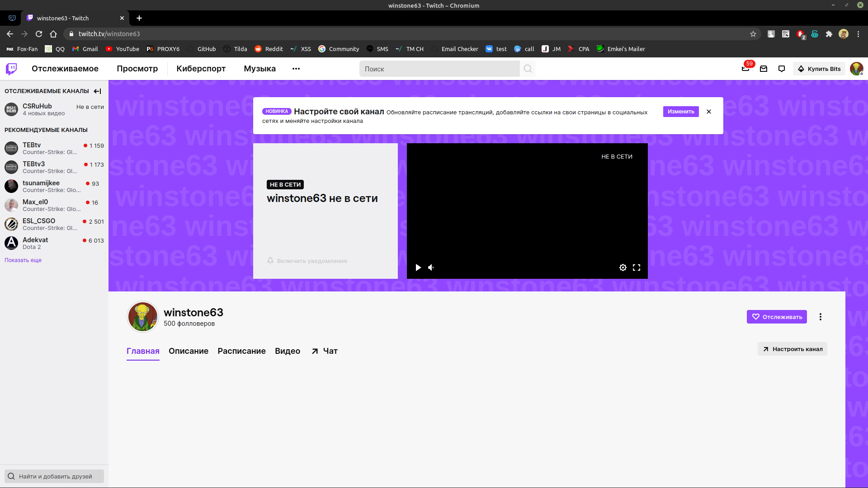Open the user avatar account menu
Viewport: 868px width, 488px height.
coord(856,69)
